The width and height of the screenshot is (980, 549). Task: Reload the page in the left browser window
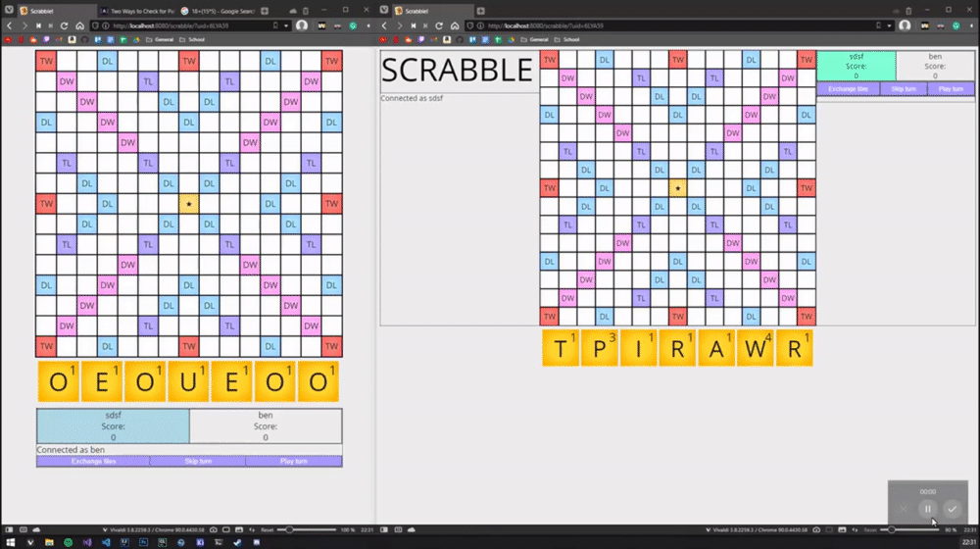pos(64,25)
